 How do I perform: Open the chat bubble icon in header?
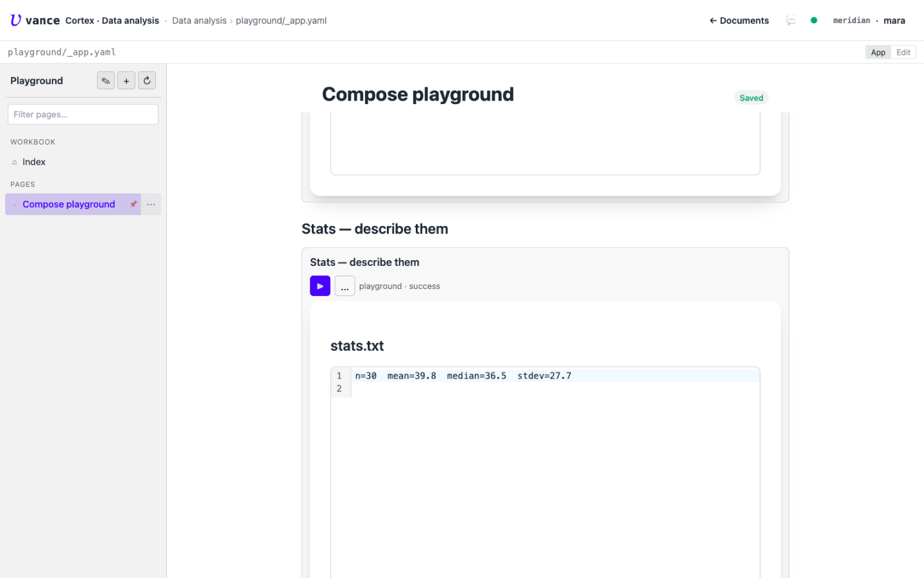[791, 20]
